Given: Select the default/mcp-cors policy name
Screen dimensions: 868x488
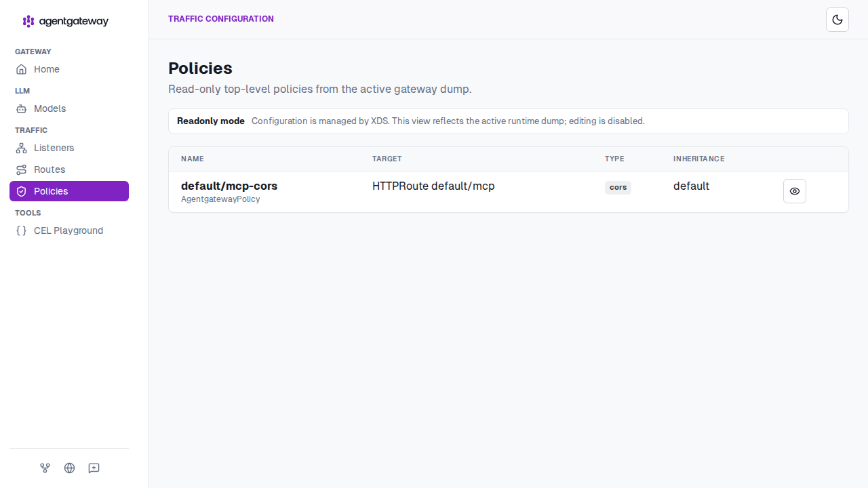Looking at the screenshot, I should [x=229, y=186].
